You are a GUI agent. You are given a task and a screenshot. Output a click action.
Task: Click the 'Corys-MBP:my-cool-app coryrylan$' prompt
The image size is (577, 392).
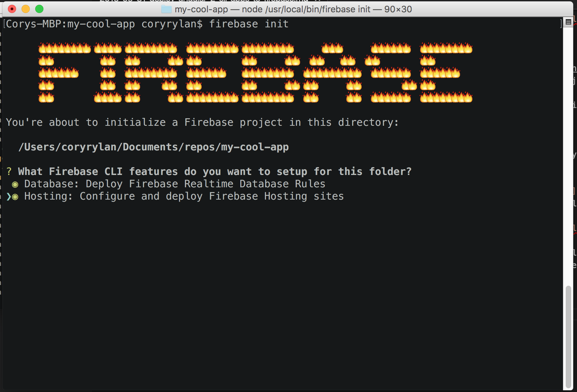104,24
